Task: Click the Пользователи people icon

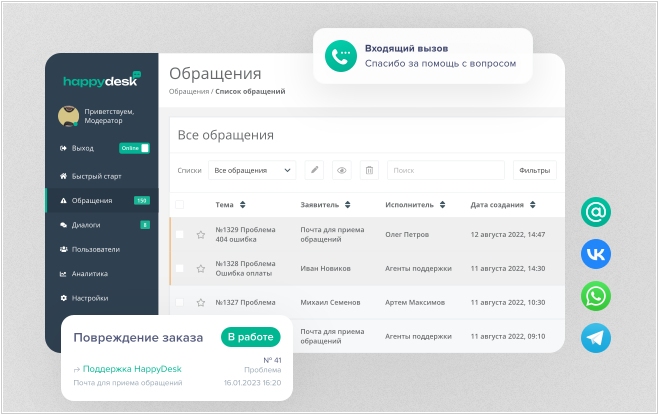Action: (63, 249)
